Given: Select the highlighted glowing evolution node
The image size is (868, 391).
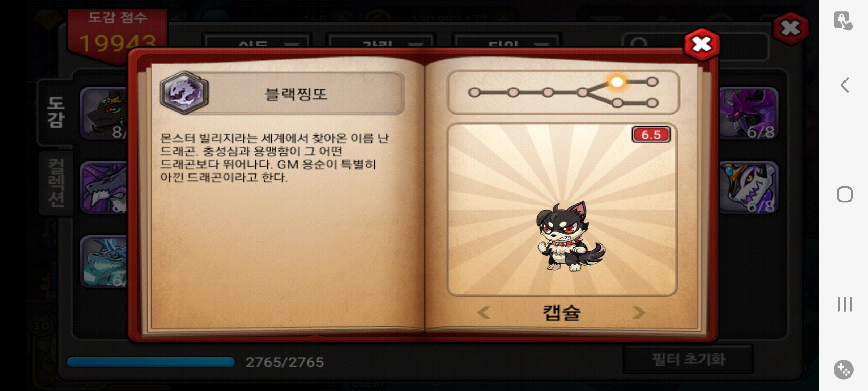Looking at the screenshot, I should [617, 82].
